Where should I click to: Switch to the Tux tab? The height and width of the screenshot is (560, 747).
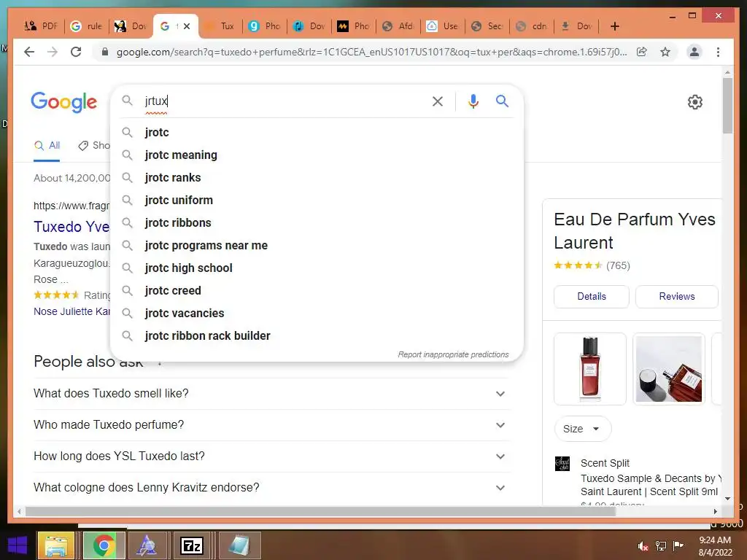point(220,26)
